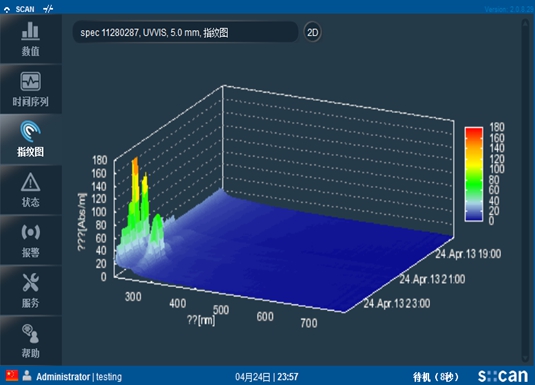The height and width of the screenshot is (385, 535).
Task: Open the 状态 status warning panel
Action: click(x=31, y=189)
